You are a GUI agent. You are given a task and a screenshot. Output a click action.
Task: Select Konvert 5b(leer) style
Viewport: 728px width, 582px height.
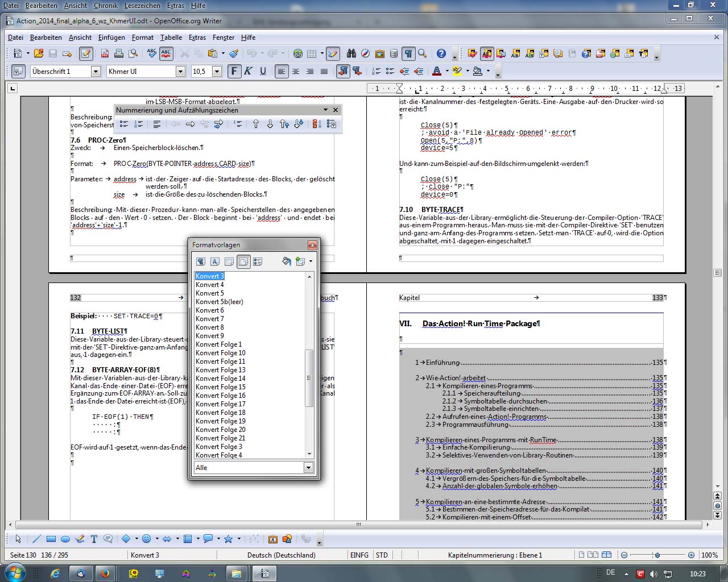click(220, 302)
